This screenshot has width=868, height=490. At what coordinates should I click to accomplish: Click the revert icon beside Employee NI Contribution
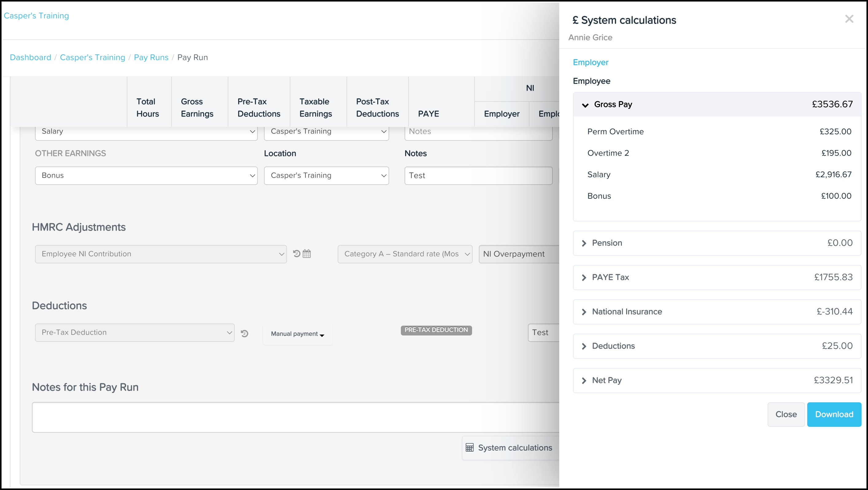296,253
